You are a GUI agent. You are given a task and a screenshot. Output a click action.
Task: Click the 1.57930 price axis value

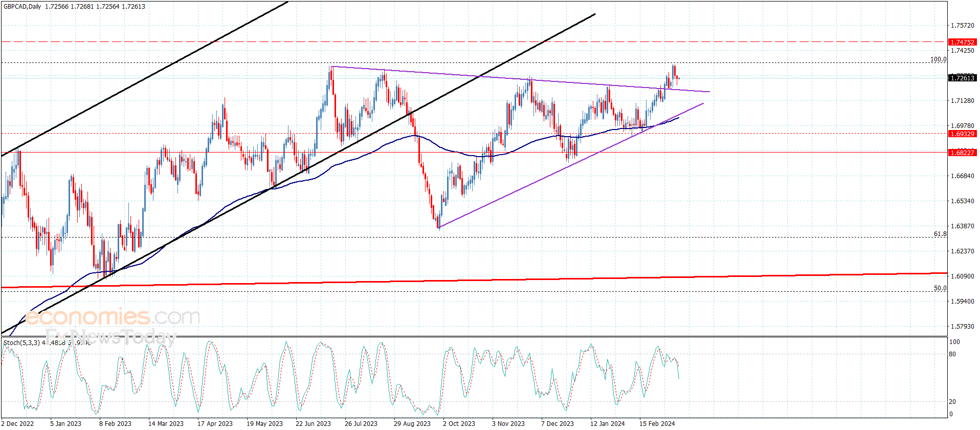[962, 326]
